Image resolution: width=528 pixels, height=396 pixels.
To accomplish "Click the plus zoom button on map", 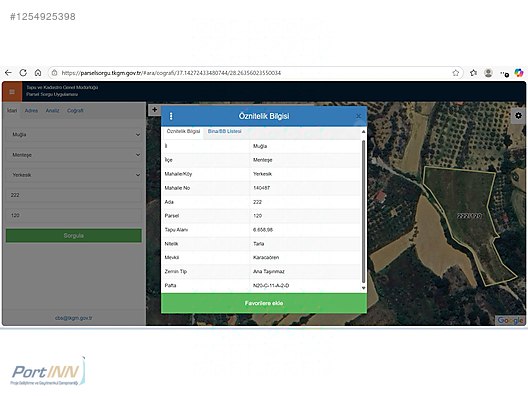I will coord(155,110).
